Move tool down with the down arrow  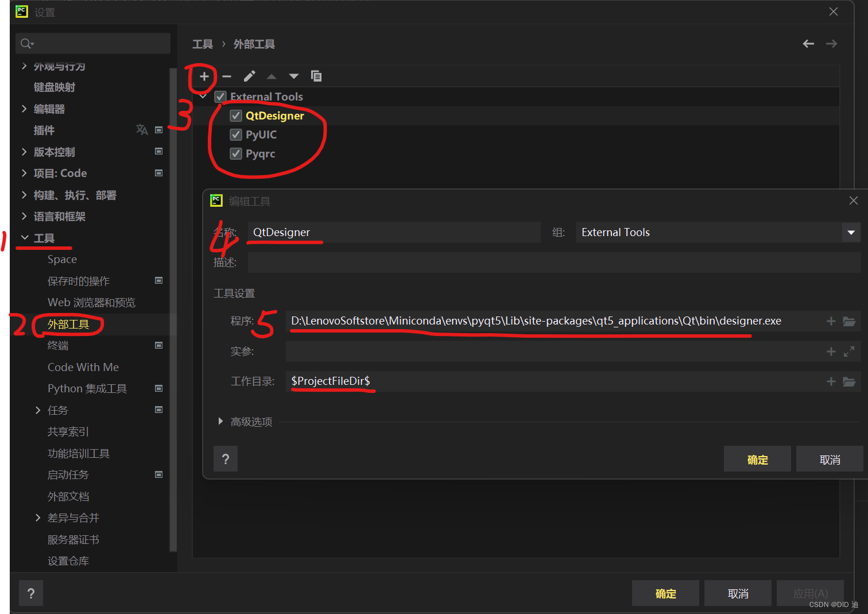(294, 76)
